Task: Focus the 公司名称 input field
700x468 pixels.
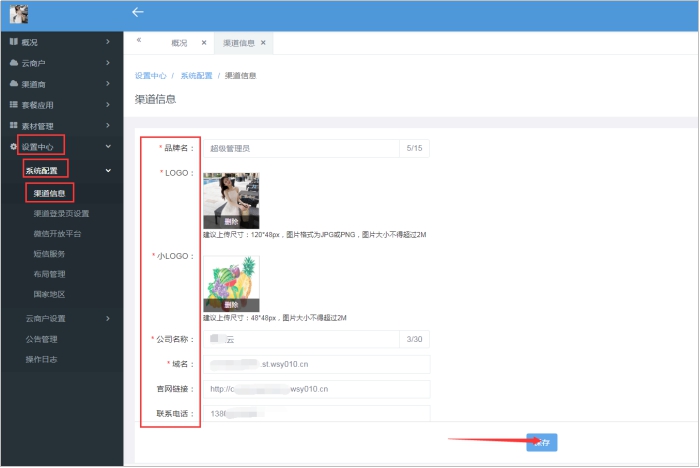Action: tap(301, 339)
